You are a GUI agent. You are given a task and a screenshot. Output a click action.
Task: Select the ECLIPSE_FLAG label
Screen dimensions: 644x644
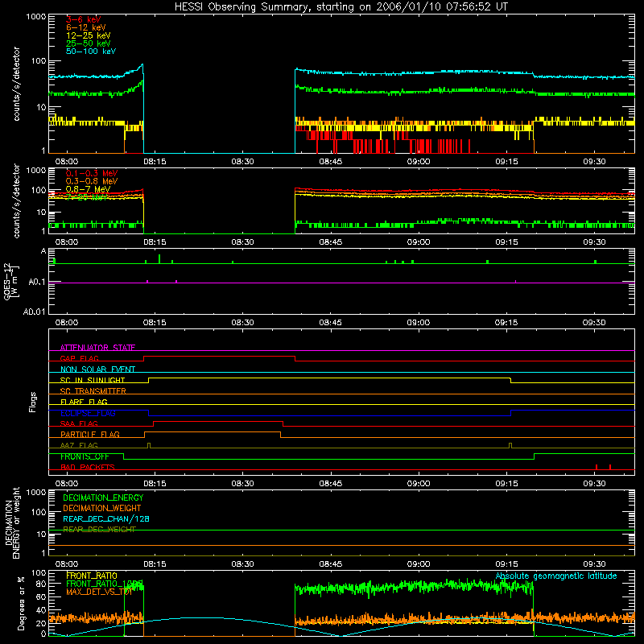[88, 413]
